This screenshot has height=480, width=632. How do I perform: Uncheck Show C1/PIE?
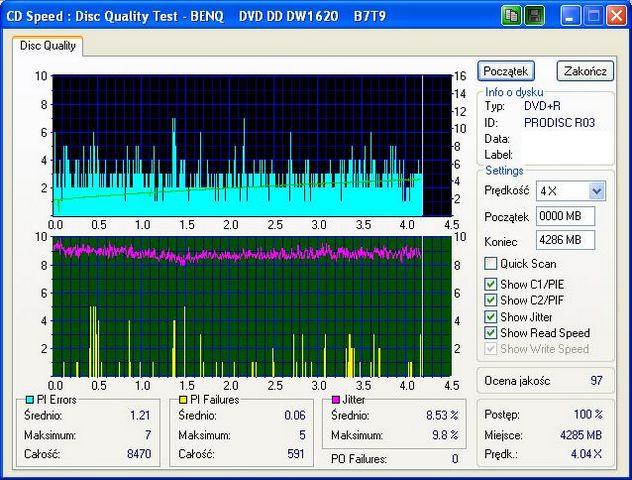[491, 284]
